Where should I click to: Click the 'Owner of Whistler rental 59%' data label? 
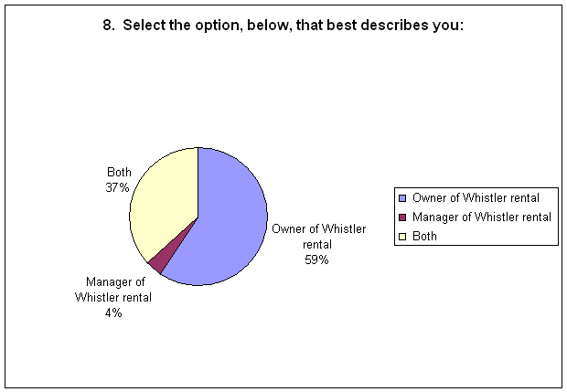coord(318,244)
